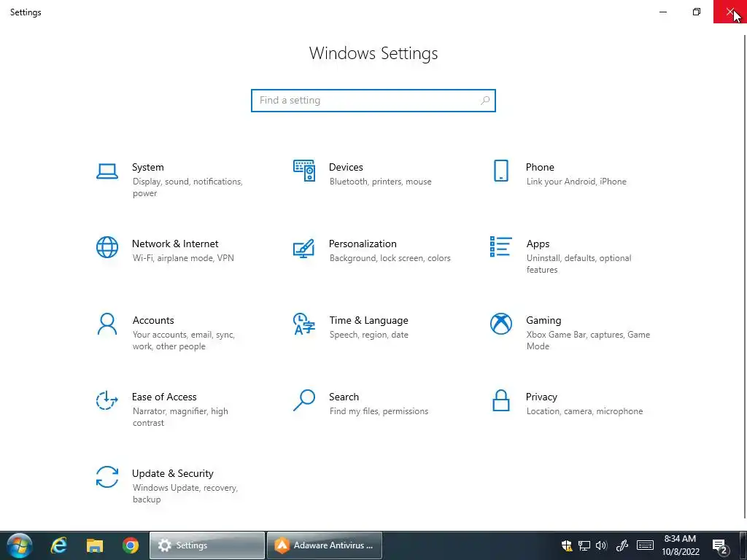Viewport: 747px width, 560px height.
Task: Launch Internet Explorer from taskbar
Action: (58, 545)
